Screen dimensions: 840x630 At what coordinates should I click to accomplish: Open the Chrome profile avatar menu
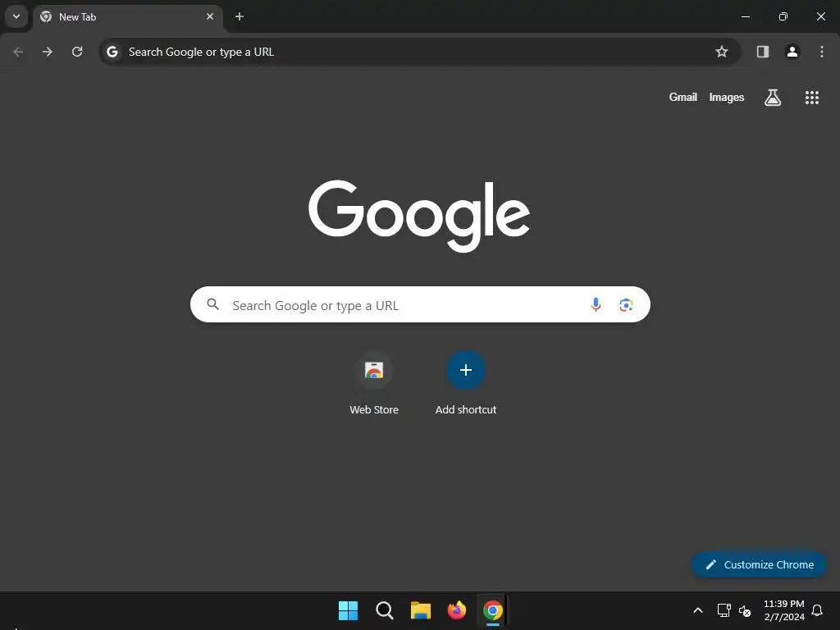(x=792, y=52)
